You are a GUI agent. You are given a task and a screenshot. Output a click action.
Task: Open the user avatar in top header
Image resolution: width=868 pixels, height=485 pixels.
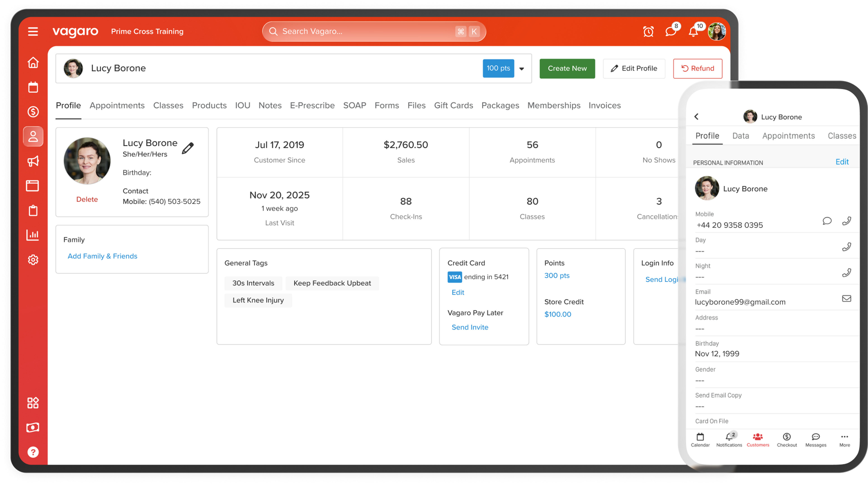(x=717, y=31)
